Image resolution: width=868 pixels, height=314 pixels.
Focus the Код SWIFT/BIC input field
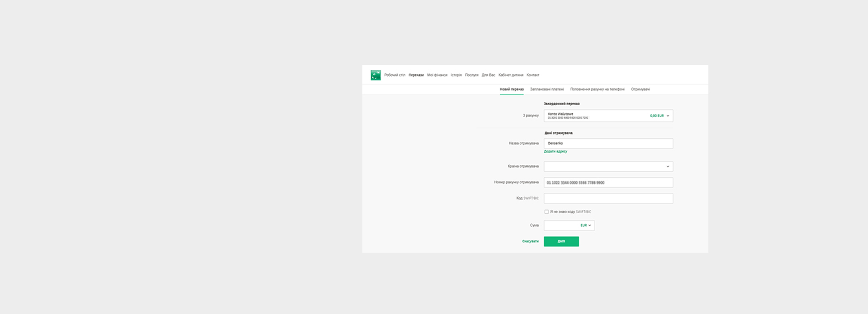(608, 198)
